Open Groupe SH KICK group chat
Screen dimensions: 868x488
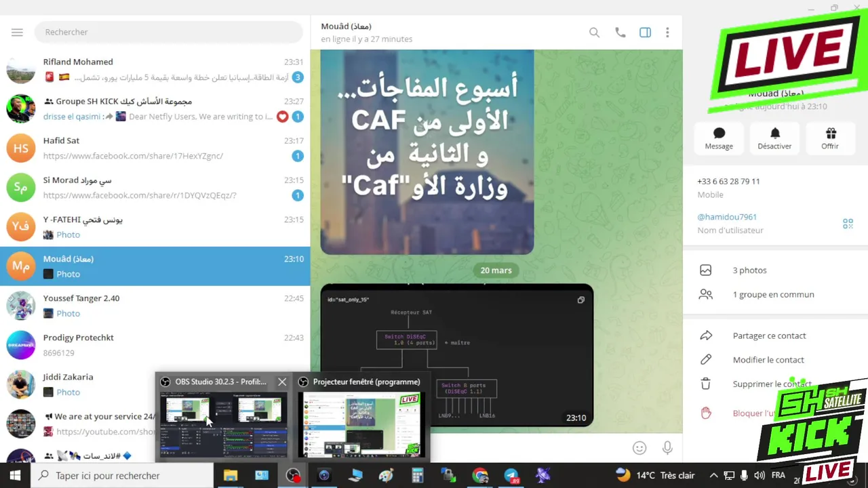click(155, 108)
